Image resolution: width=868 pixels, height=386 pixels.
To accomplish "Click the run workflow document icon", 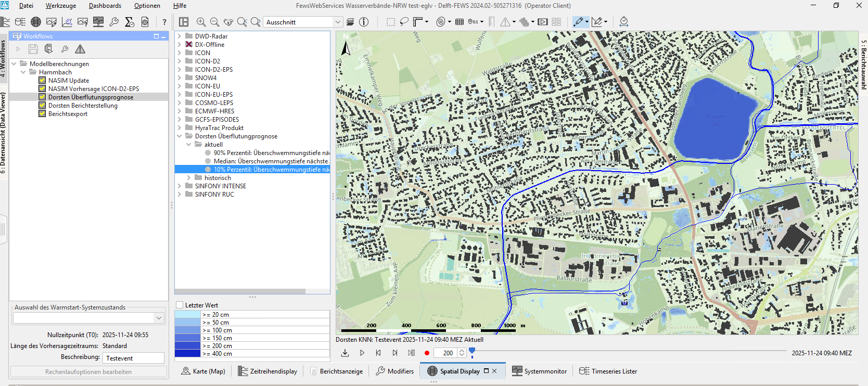I will tap(49, 49).
